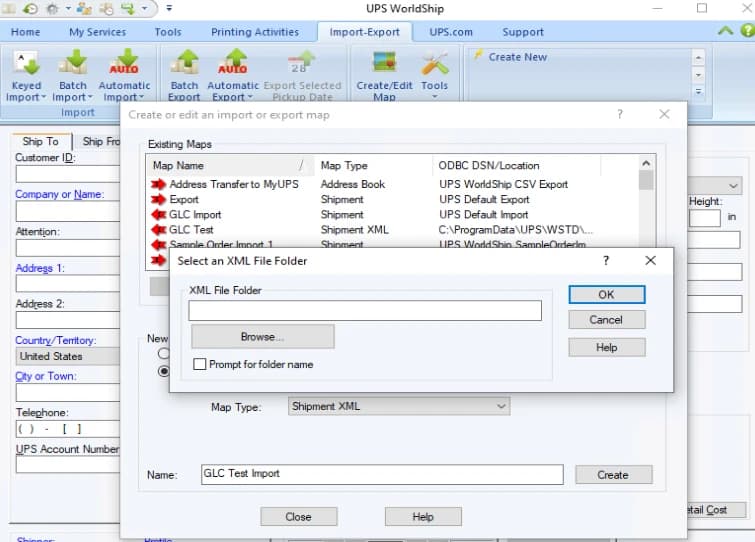Click Help in XML File Folder dialog
The height and width of the screenshot is (542, 755).
click(607, 347)
